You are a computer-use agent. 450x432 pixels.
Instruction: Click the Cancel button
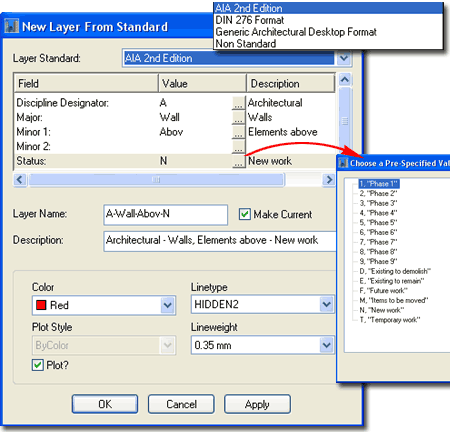[181, 404]
